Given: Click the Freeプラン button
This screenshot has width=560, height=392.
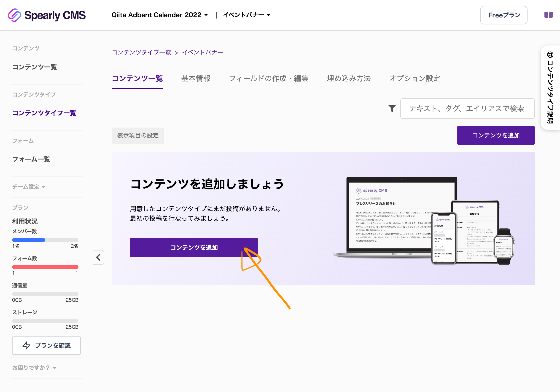Looking at the screenshot, I should [503, 15].
